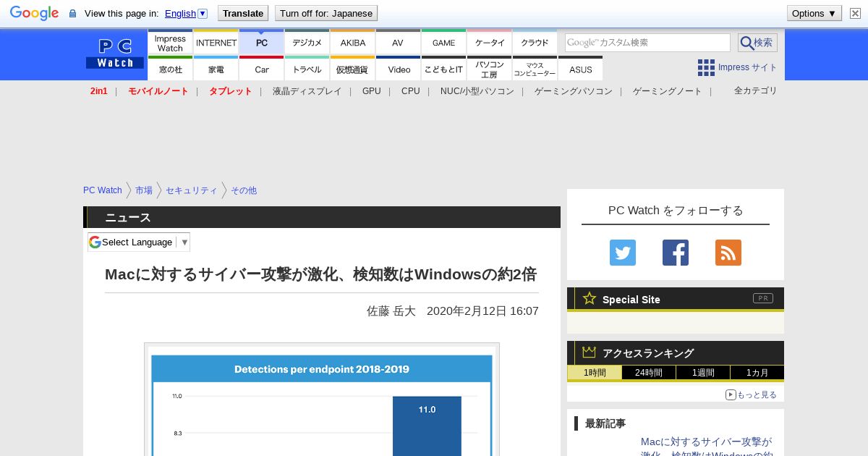Viewport: 868px width, 456px height.
Task: Open the デジカメ nav tab
Action: click(x=307, y=43)
